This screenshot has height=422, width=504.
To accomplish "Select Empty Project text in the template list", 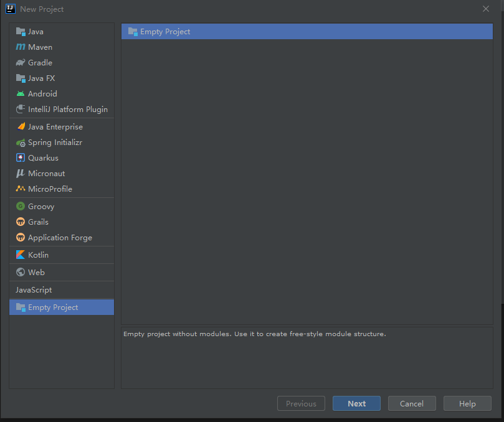I will (165, 32).
